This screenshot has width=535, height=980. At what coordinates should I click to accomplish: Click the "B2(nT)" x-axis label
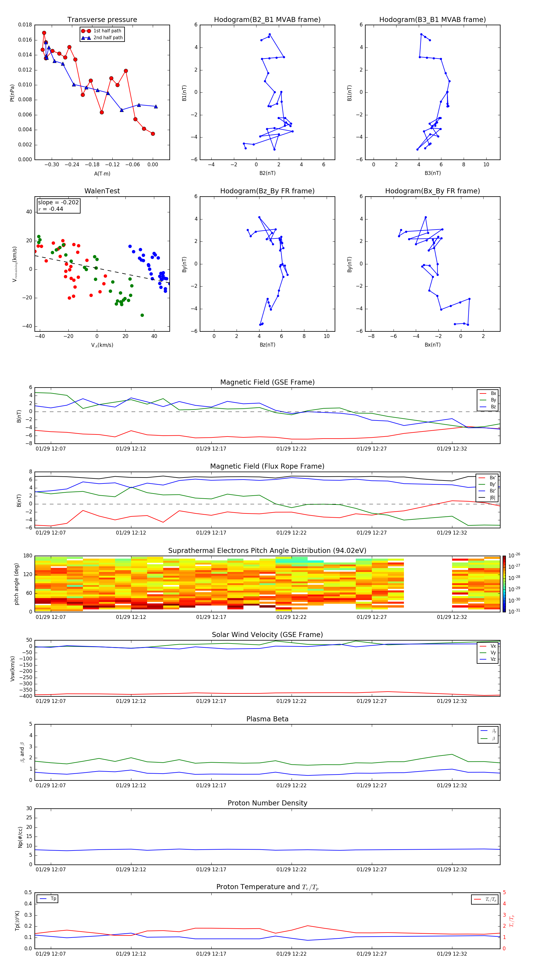267,173
